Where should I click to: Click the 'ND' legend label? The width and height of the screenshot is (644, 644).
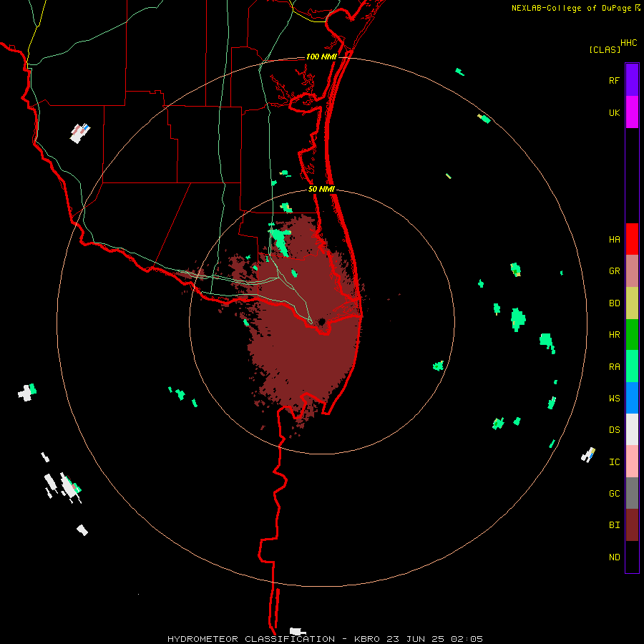(x=614, y=557)
